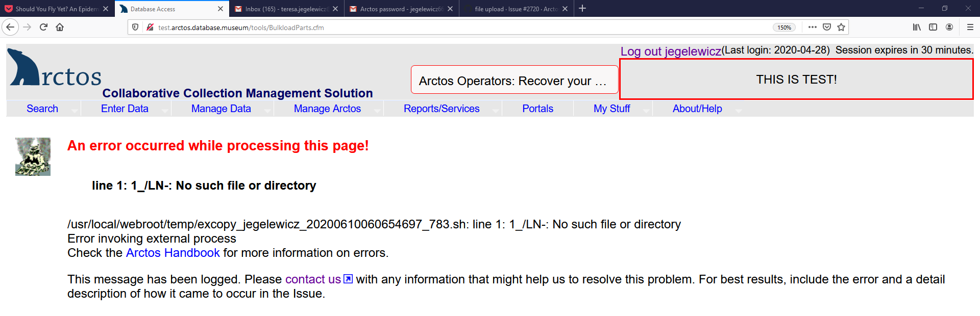This screenshot has width=980, height=316.
Task: Open tracking protection shield in address bar
Action: click(x=135, y=27)
